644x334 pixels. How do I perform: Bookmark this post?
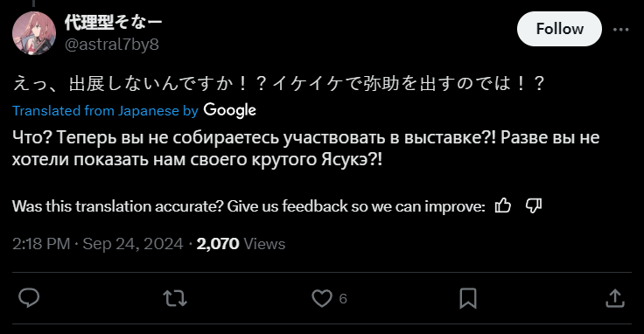point(468,298)
